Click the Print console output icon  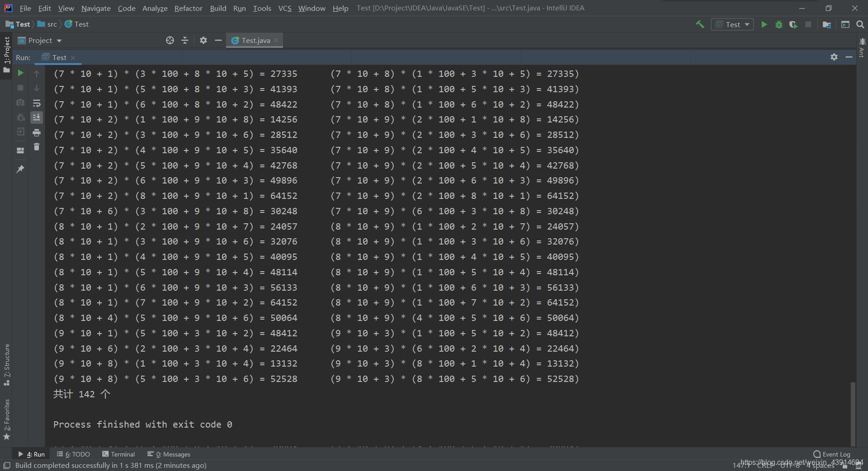click(37, 132)
